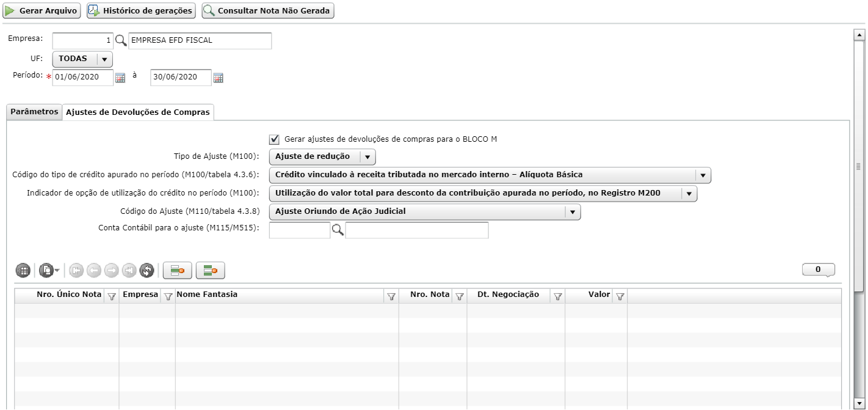This screenshot has height=410, width=868.
Task: Go to next record arrow icon
Action: tap(112, 269)
